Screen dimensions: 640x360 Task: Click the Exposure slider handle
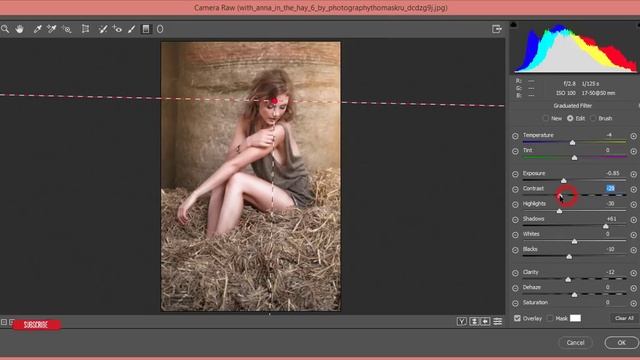pyautogui.click(x=563, y=180)
